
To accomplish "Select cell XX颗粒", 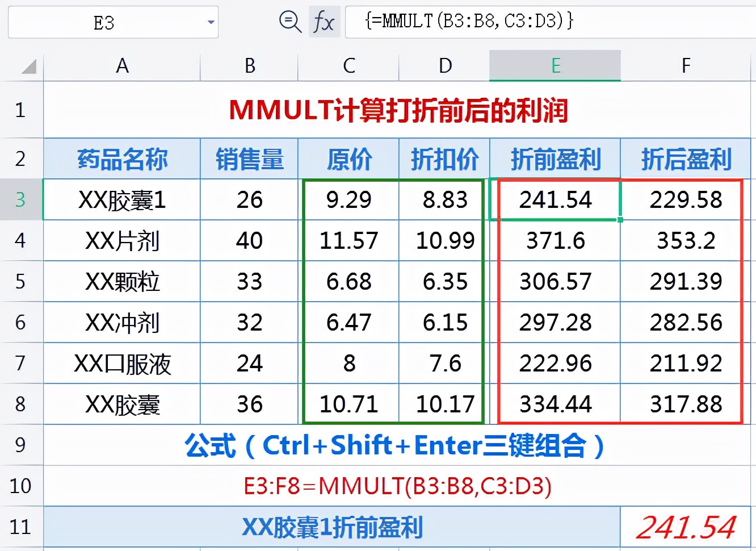I will point(122,281).
